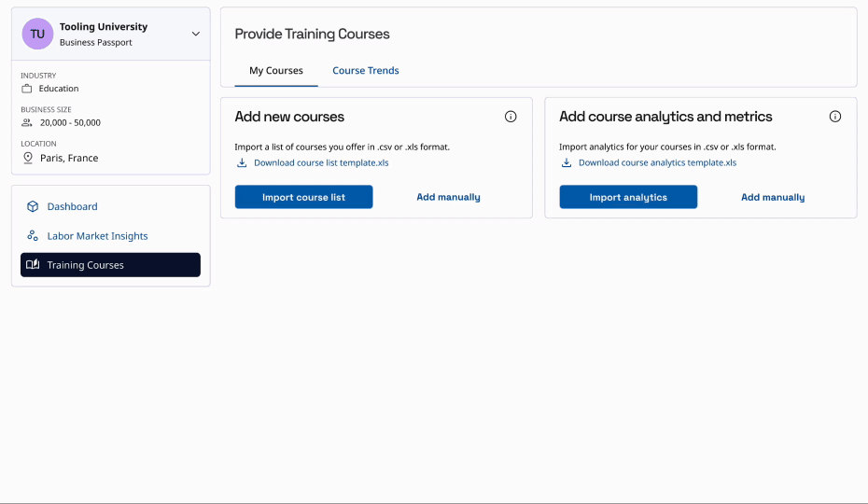Screen dimensions: 868x504
Task: Click the TU avatar circle
Action: [37, 34]
